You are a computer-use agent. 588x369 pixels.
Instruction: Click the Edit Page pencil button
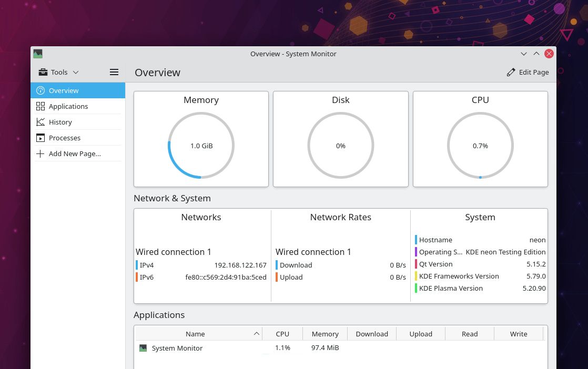528,73
